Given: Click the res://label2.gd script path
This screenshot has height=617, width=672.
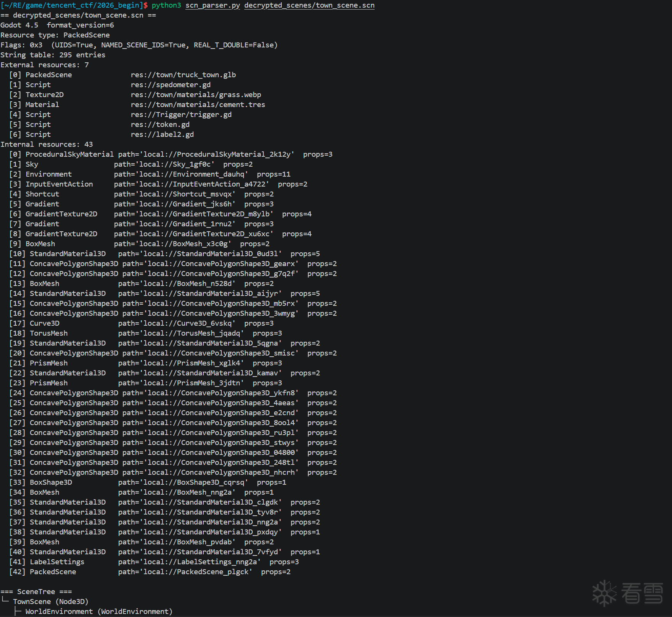Looking at the screenshot, I should [x=162, y=135].
